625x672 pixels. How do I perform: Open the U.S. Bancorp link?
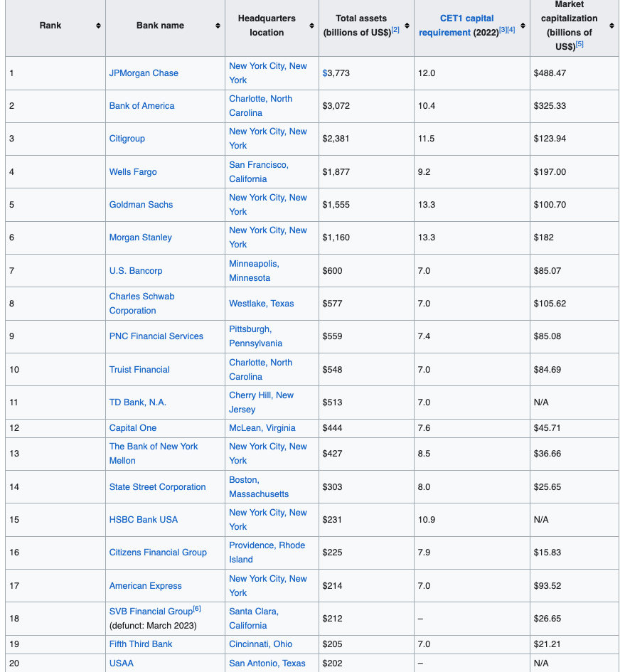(x=136, y=271)
